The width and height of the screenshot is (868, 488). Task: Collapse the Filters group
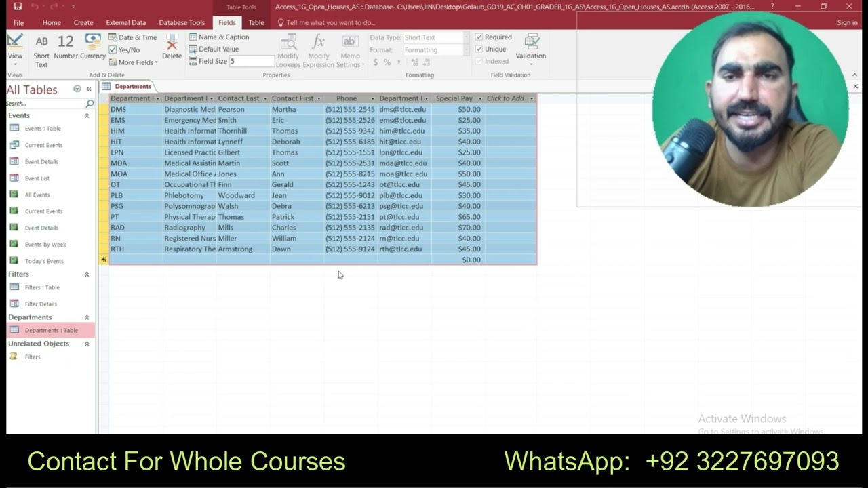coord(87,274)
